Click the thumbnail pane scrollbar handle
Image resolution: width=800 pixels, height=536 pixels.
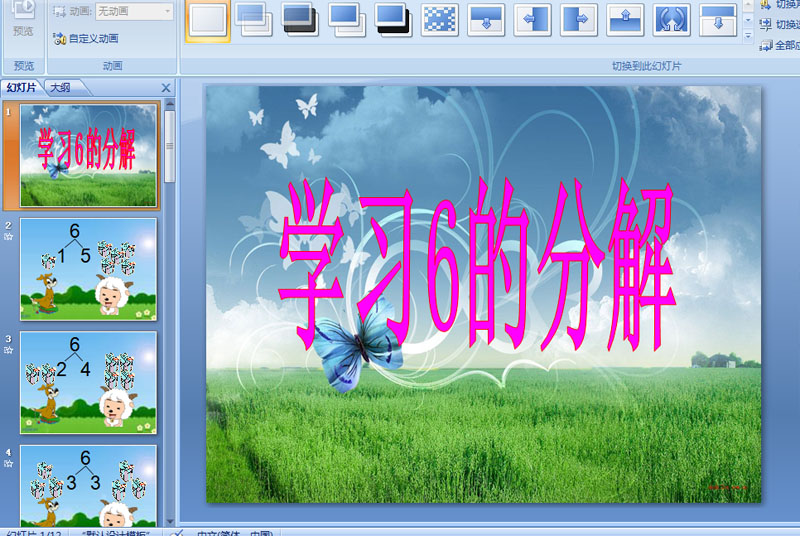tap(170, 146)
